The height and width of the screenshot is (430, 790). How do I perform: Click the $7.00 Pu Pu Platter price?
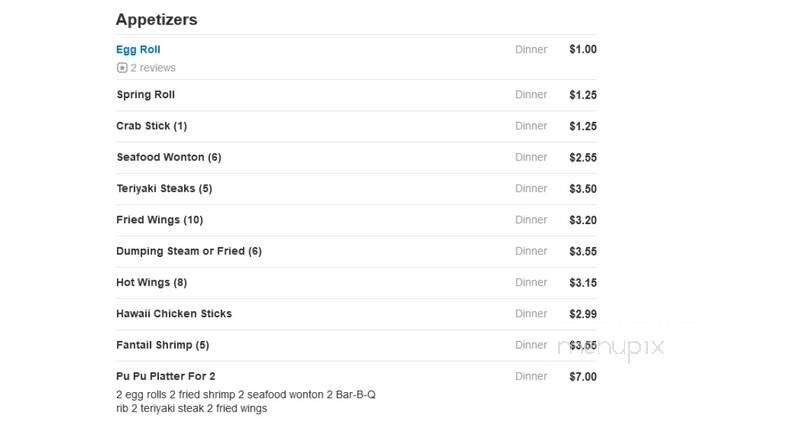(x=582, y=377)
